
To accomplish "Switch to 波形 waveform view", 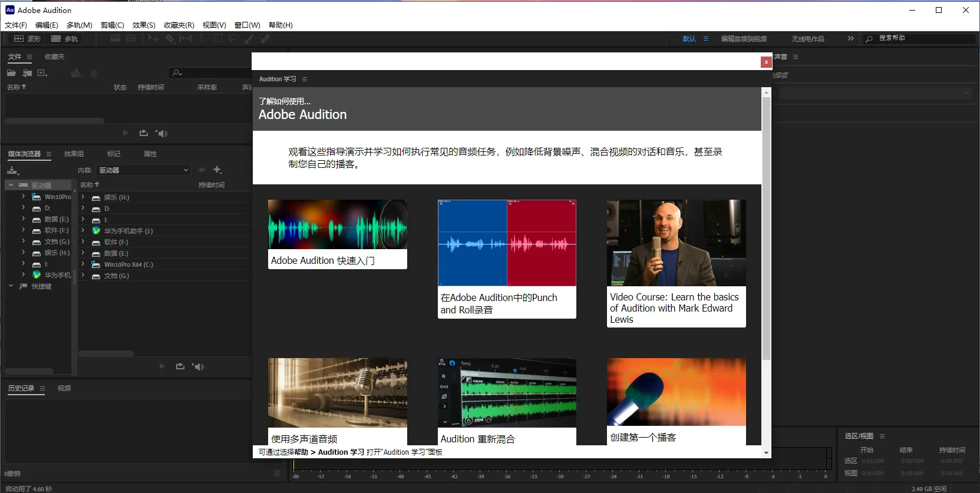I will coord(27,38).
